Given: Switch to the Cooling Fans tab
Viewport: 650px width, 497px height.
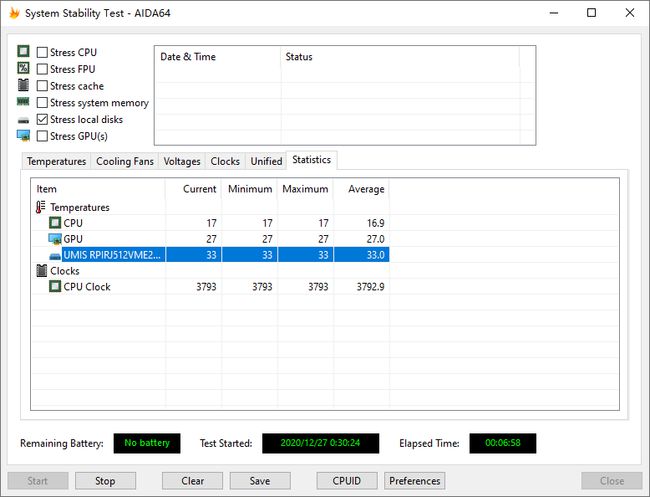Looking at the screenshot, I should [124, 161].
